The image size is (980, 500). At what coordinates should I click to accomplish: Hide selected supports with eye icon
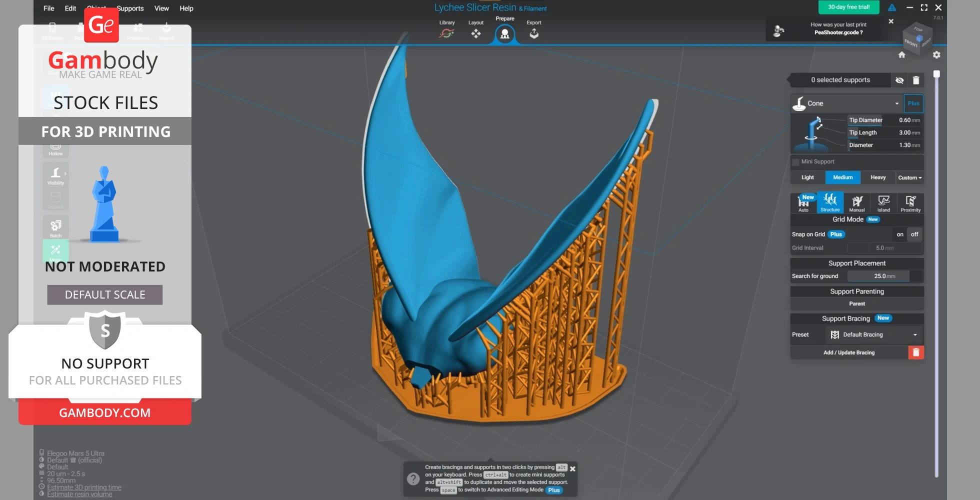coord(899,80)
